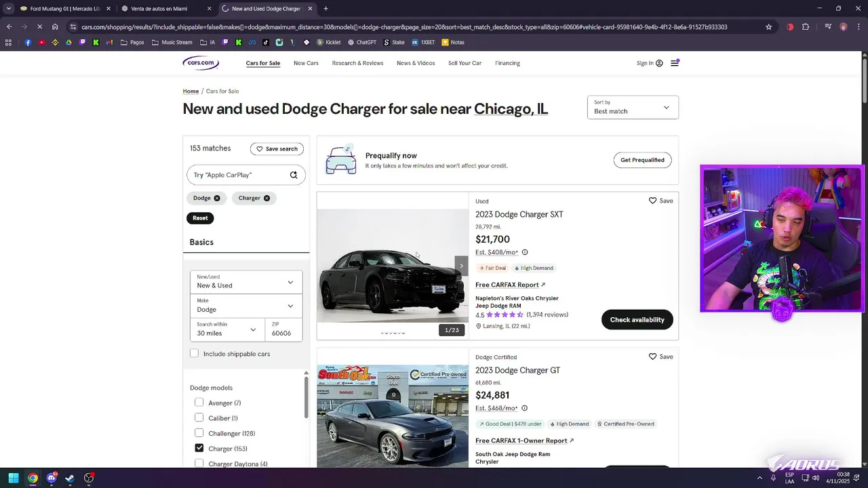The image size is (868, 488).
Task: Click the ZIP code field 60606
Action: point(283,329)
